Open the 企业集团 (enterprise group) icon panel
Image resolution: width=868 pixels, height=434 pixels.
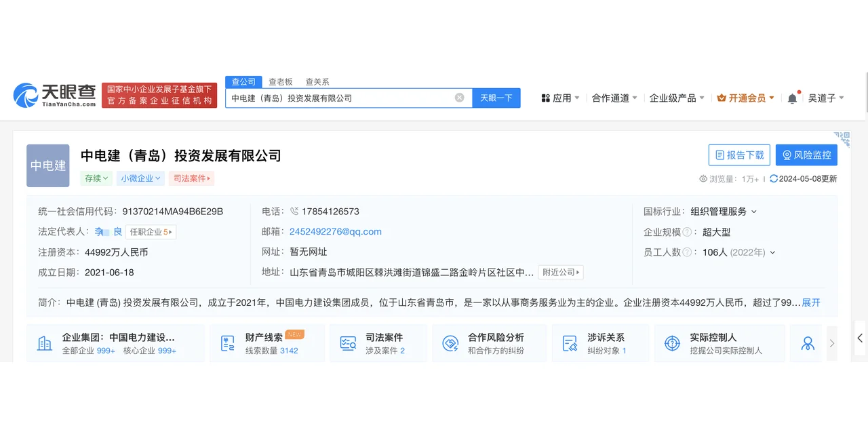coord(44,342)
